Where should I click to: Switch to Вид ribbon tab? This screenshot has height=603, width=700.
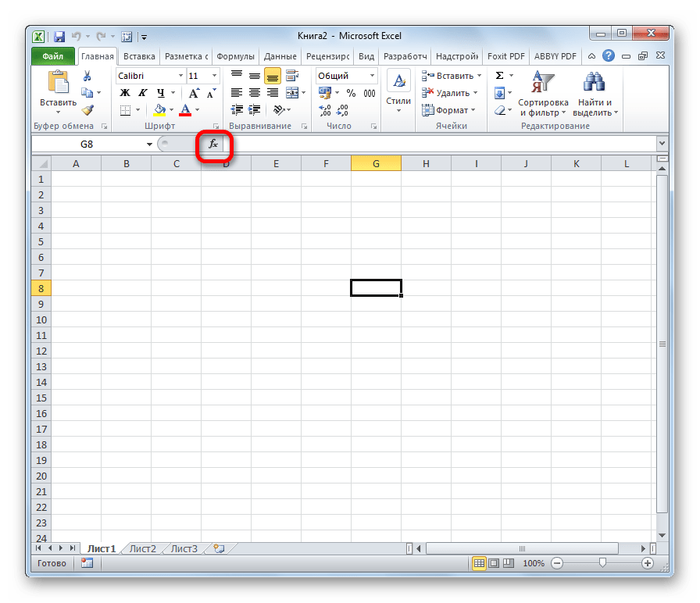click(366, 56)
